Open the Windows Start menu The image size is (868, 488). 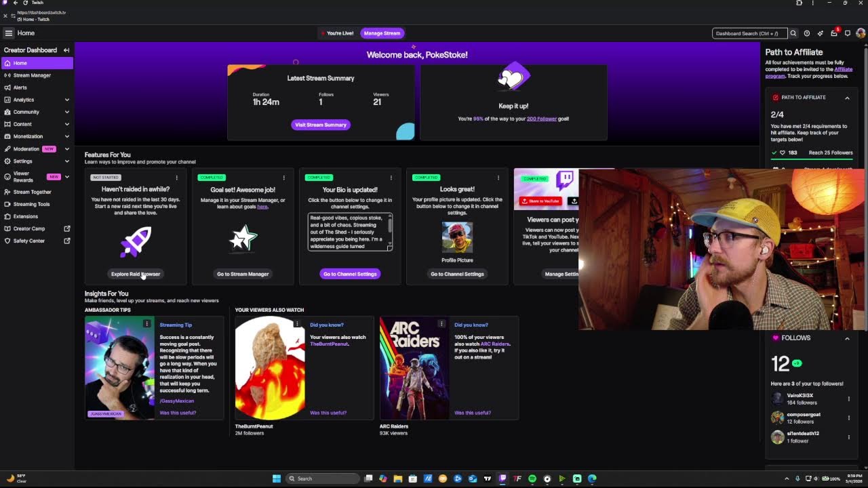pyautogui.click(x=277, y=479)
